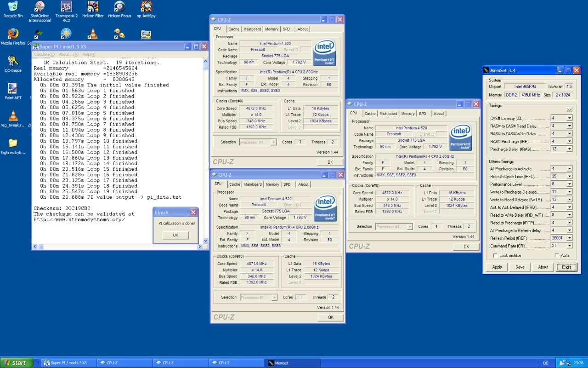Open OC-Inside desktop shortcut
The height and width of the screenshot is (368, 588).
(13, 61)
